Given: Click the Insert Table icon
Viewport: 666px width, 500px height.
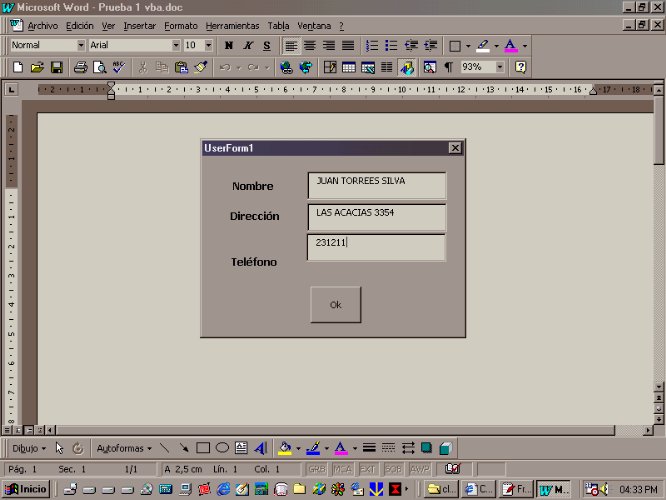Looking at the screenshot, I should click(349, 68).
